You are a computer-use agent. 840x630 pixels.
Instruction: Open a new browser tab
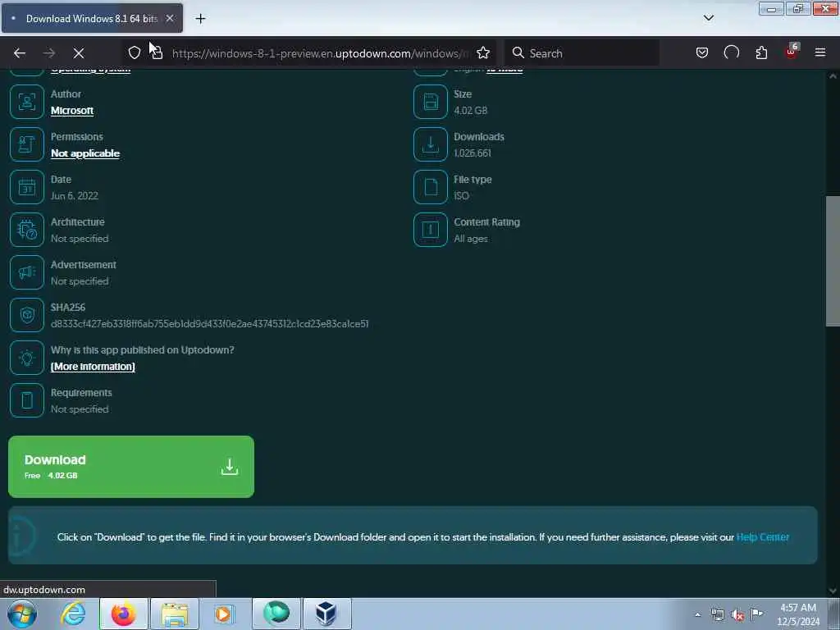pos(200,19)
